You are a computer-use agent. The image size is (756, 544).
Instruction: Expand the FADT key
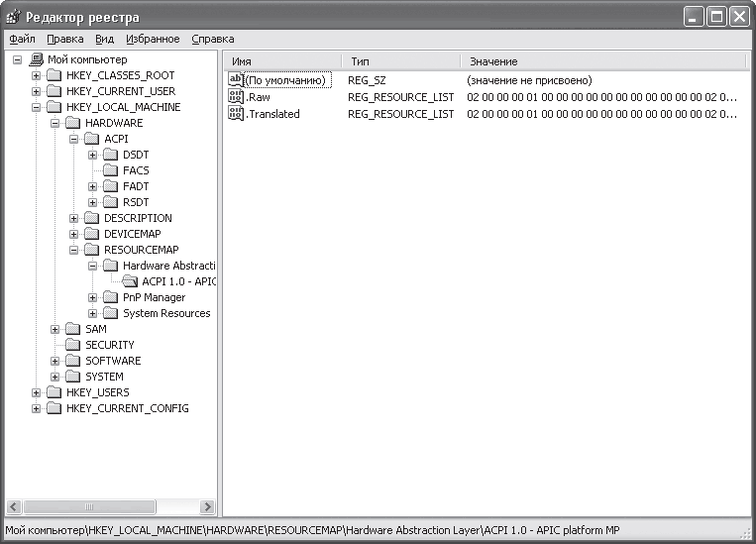point(92,186)
